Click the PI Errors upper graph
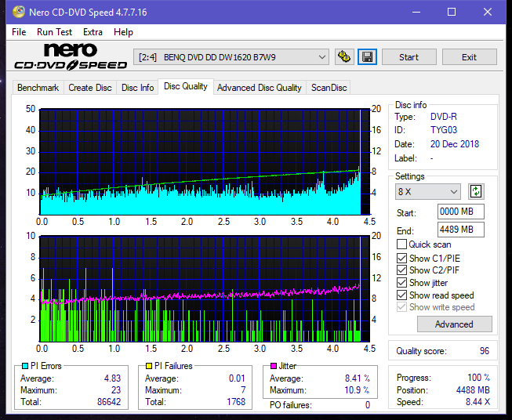Screen dimensions: 512x420 (x=205, y=161)
